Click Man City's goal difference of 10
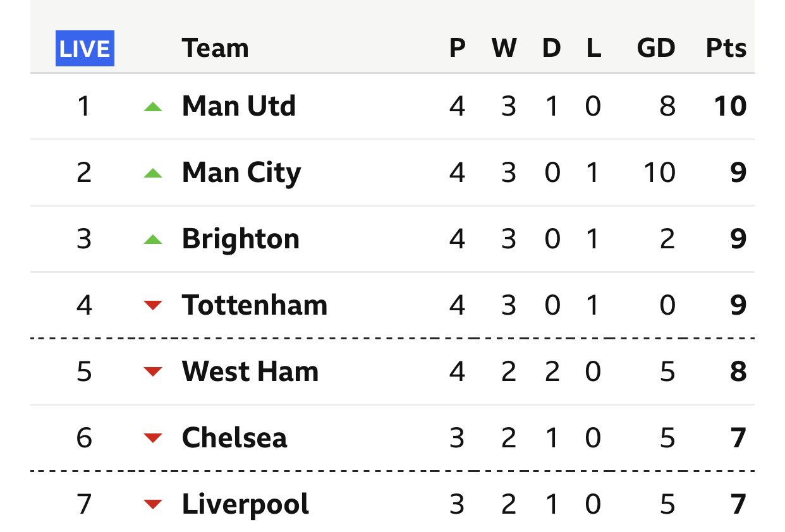This screenshot has width=785, height=532. (660, 173)
